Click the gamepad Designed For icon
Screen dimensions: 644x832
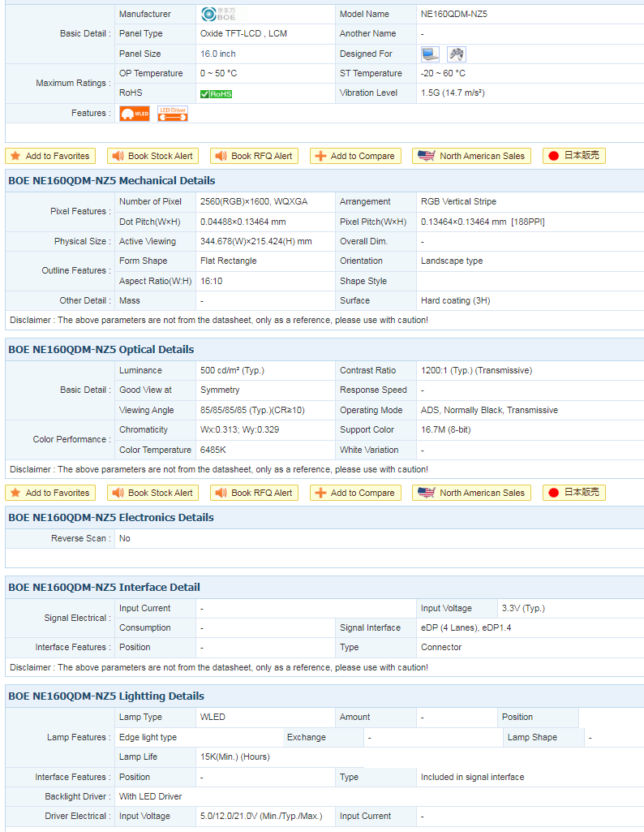click(x=457, y=54)
